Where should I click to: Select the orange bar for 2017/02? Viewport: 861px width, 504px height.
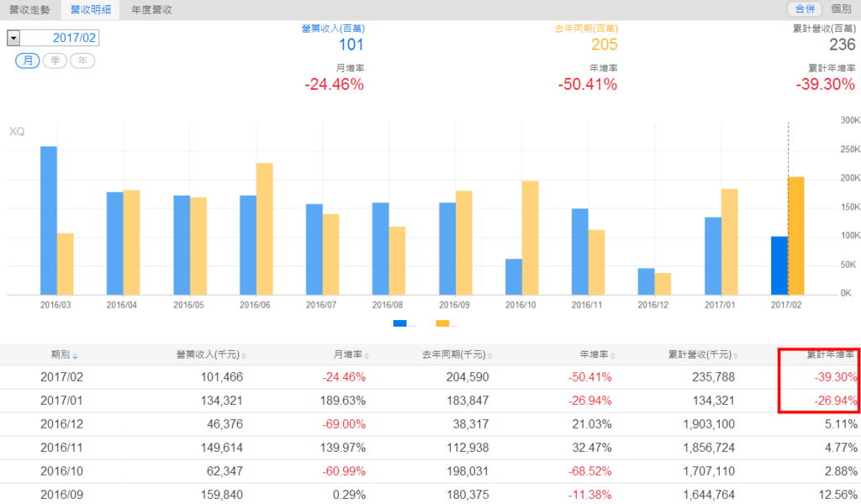796,236
